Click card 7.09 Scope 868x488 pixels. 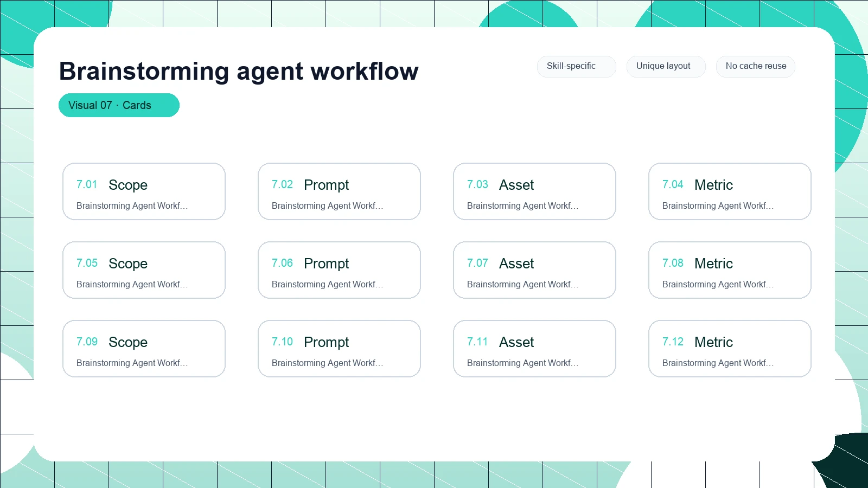[144, 349]
